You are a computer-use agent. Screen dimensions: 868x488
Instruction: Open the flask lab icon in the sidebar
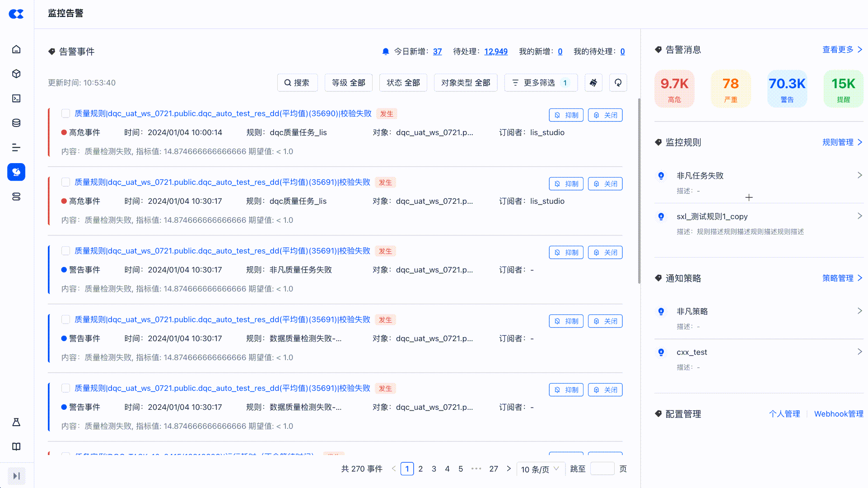coord(16,422)
